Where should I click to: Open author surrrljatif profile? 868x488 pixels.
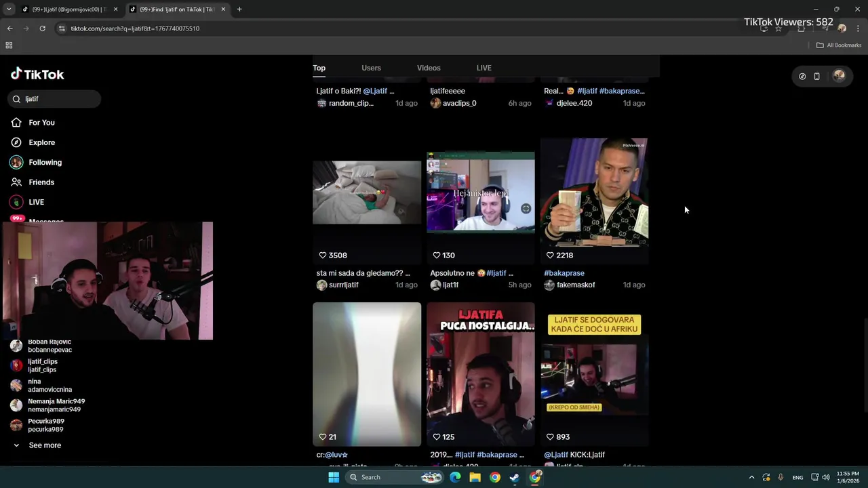tap(344, 285)
